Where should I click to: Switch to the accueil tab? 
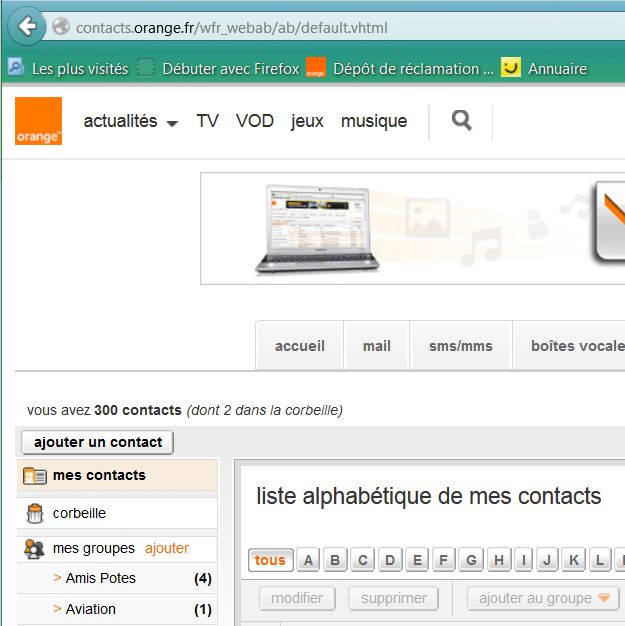coord(300,346)
